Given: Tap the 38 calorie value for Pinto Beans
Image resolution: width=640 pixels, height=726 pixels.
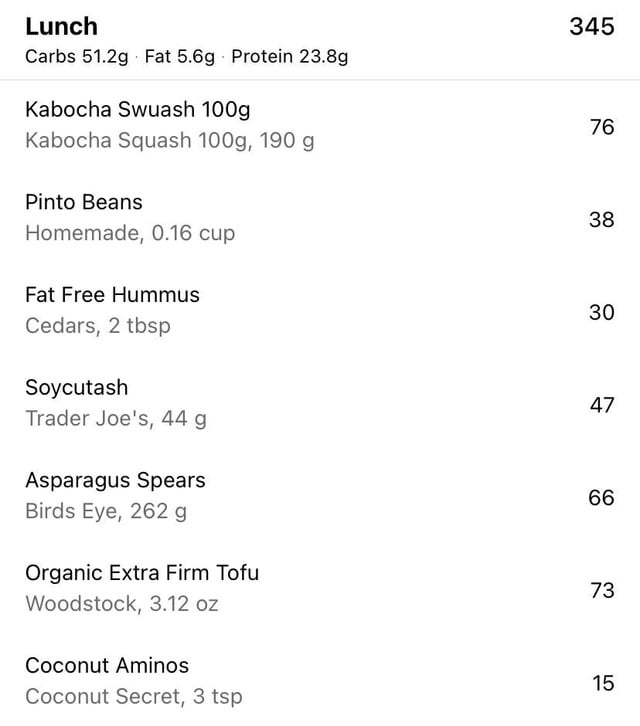Looking at the screenshot, I should (x=601, y=219).
